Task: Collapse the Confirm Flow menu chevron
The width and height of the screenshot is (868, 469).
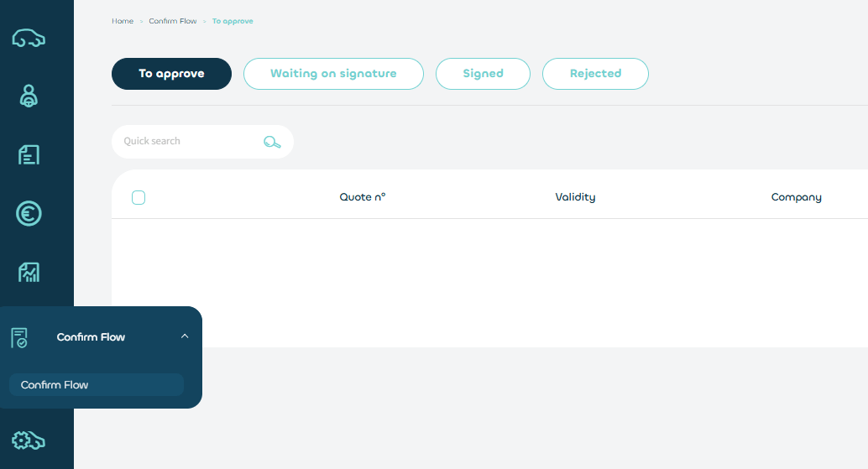Action: 185,336
